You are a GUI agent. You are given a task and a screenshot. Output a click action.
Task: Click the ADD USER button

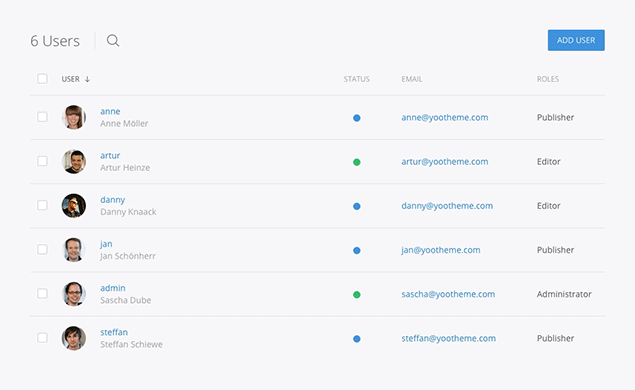[576, 40]
